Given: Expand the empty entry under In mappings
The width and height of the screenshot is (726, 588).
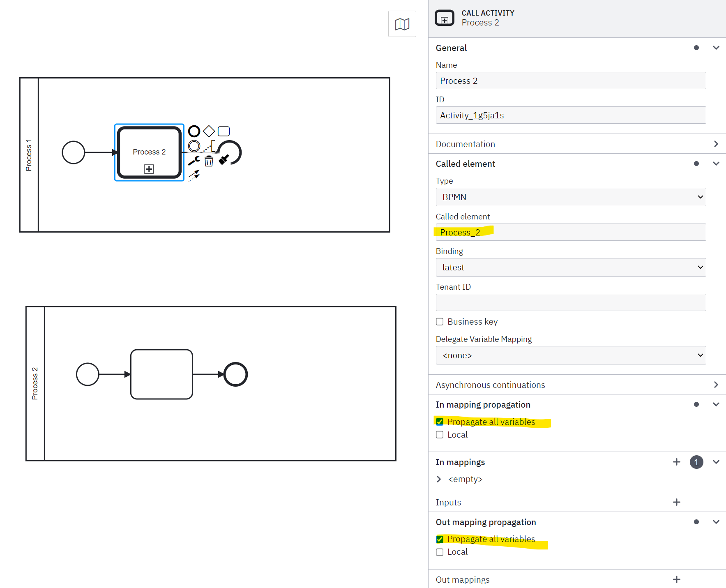Looking at the screenshot, I should click(439, 479).
